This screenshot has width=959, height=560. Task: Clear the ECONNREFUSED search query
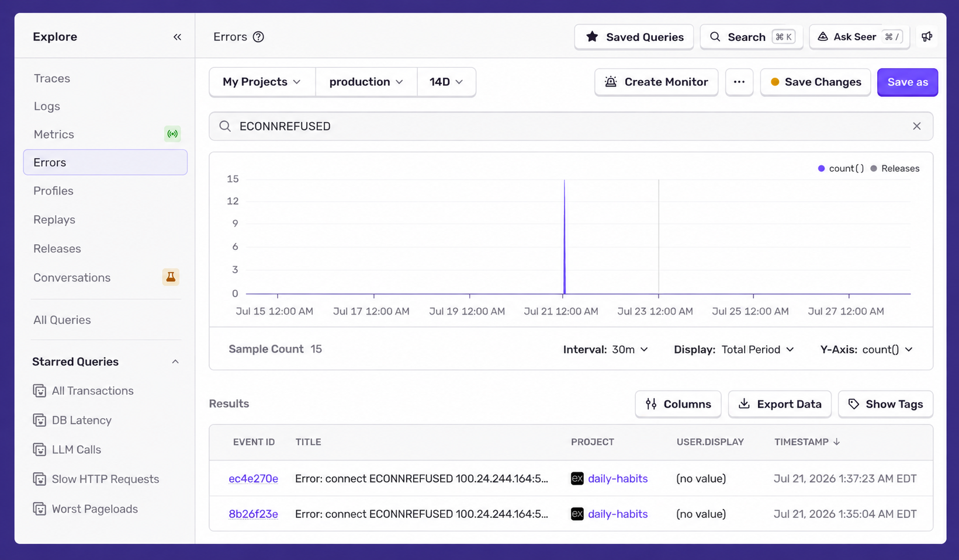916,126
